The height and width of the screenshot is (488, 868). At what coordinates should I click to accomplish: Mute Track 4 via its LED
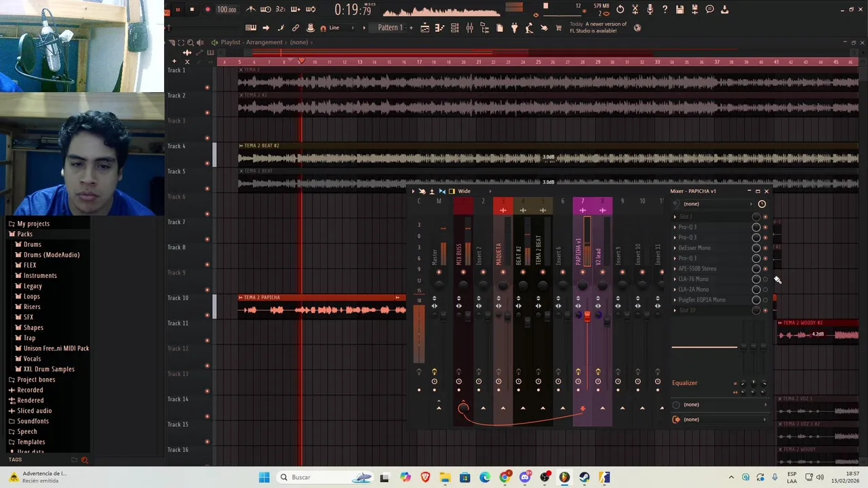207,163
